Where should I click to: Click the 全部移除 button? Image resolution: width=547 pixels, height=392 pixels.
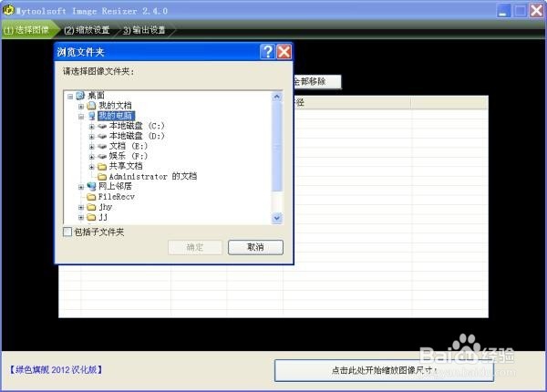316,82
